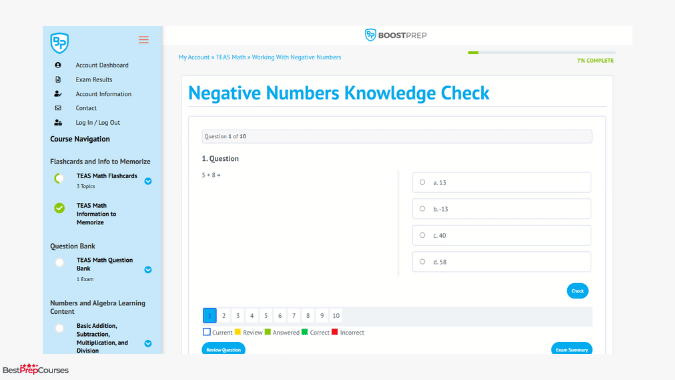Choose Log In / Log Out menu item
This screenshot has height=380, width=675.
[98, 123]
